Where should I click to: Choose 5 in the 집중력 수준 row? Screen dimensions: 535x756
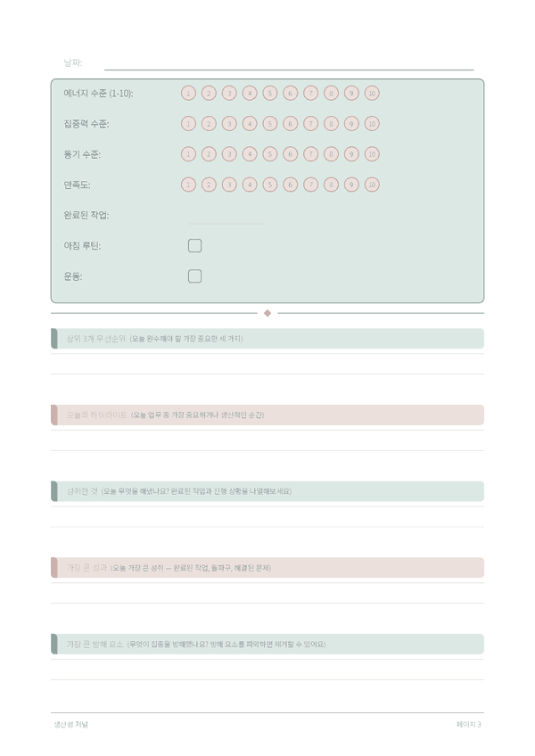pos(269,124)
